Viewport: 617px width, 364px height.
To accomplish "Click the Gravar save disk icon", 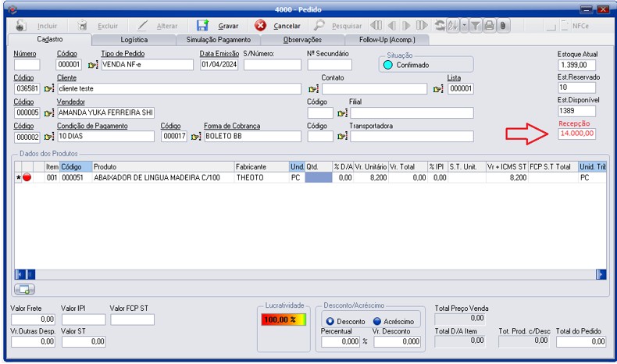I will 203,26.
